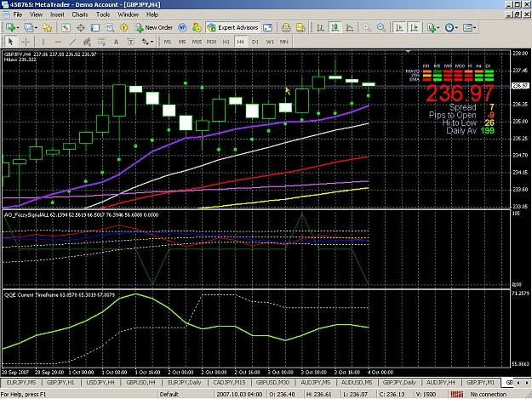This screenshot has height=399, width=532.
Task: Open the star-folder favorites icon
Action: pos(47,28)
